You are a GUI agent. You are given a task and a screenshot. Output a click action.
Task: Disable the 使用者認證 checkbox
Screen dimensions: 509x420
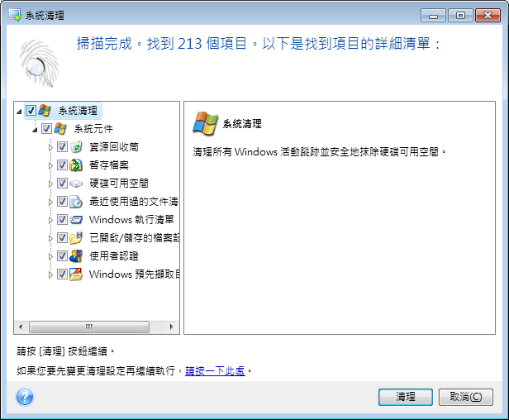[62, 256]
